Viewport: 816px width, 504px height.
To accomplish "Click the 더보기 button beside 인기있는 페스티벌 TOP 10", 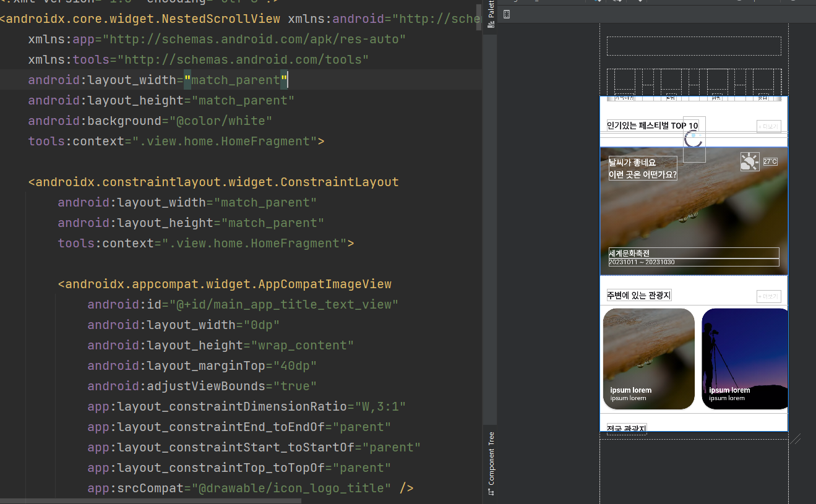I will tap(769, 126).
